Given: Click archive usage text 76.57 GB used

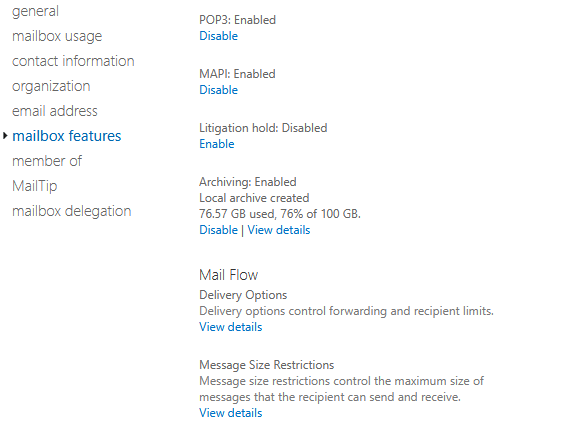Looking at the screenshot, I should click(238, 214).
